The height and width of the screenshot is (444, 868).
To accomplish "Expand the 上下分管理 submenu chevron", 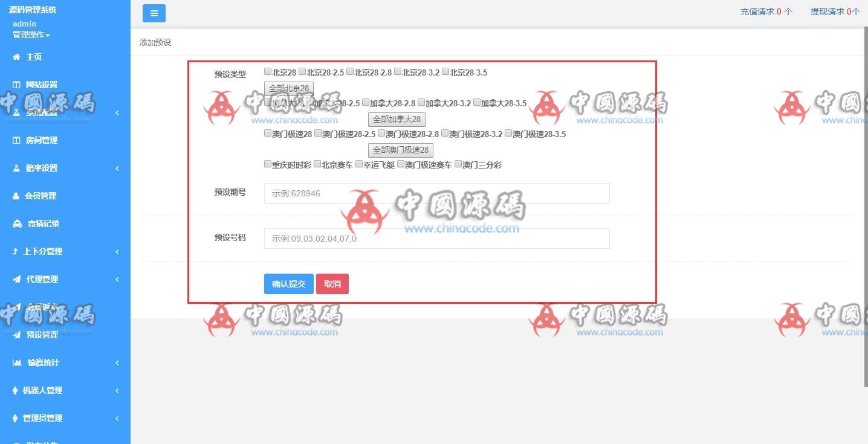I will tap(117, 252).
